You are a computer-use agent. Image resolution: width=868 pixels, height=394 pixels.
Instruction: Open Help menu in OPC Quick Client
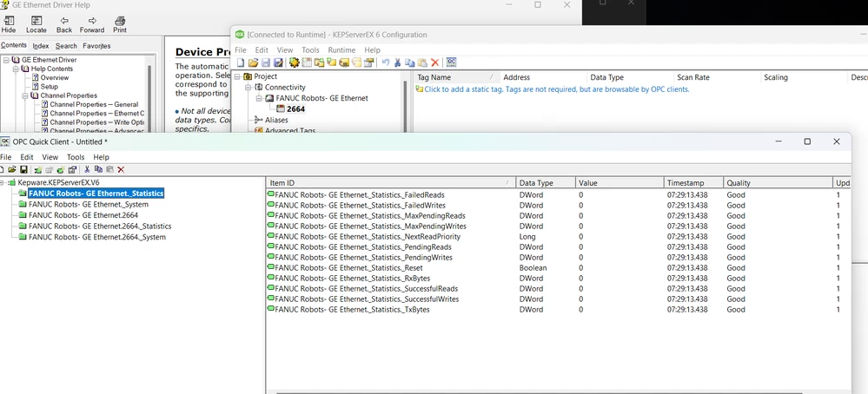point(101,157)
